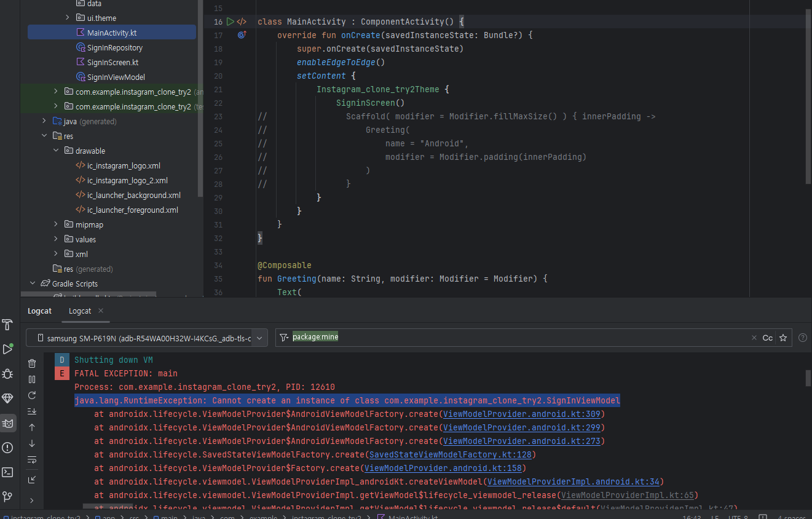This screenshot has width=812, height=519.
Task: Select ic_instagram_logo_2.xml file
Action: pos(127,180)
